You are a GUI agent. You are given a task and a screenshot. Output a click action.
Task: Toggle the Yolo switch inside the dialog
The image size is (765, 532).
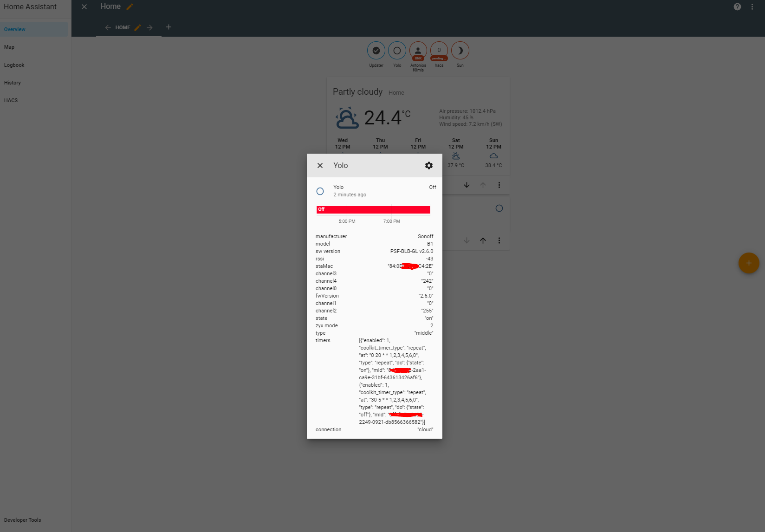(320, 191)
